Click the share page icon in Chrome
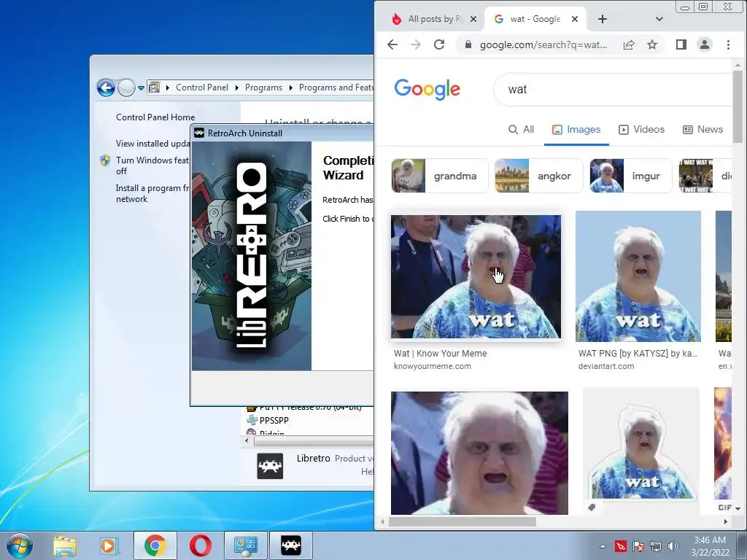This screenshot has width=747, height=560. 629,44
